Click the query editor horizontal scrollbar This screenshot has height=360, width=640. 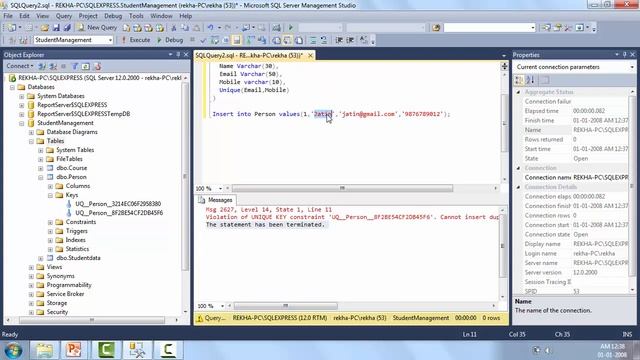click(342, 188)
